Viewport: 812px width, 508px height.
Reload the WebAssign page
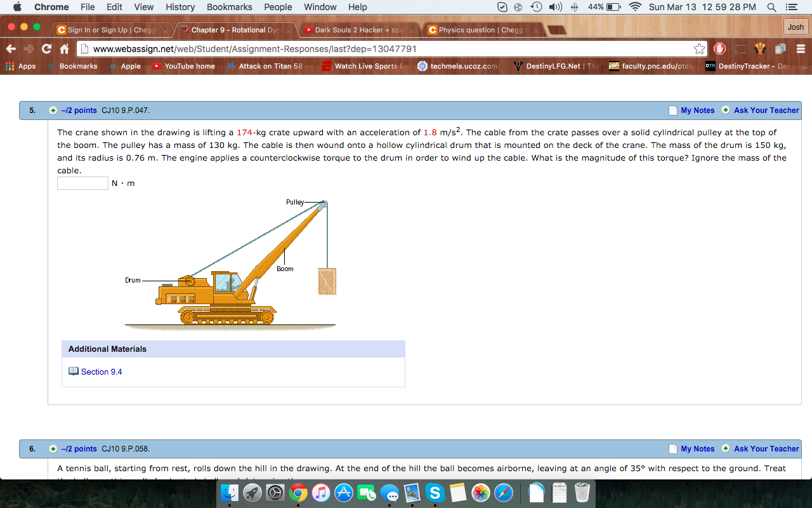point(46,48)
